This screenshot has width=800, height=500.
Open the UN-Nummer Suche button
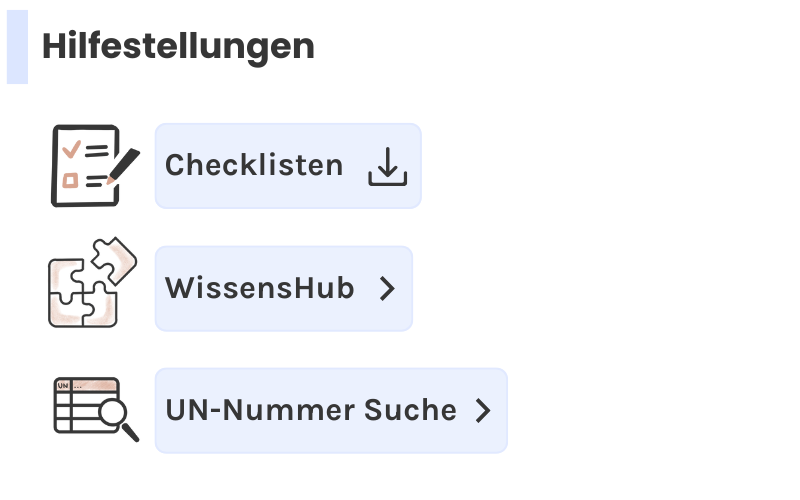tap(331, 411)
